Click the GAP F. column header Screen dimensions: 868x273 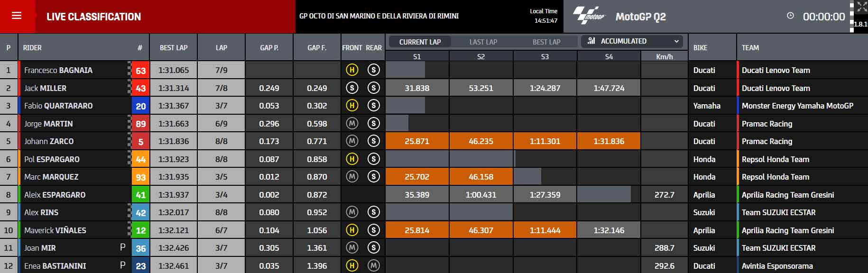click(317, 47)
